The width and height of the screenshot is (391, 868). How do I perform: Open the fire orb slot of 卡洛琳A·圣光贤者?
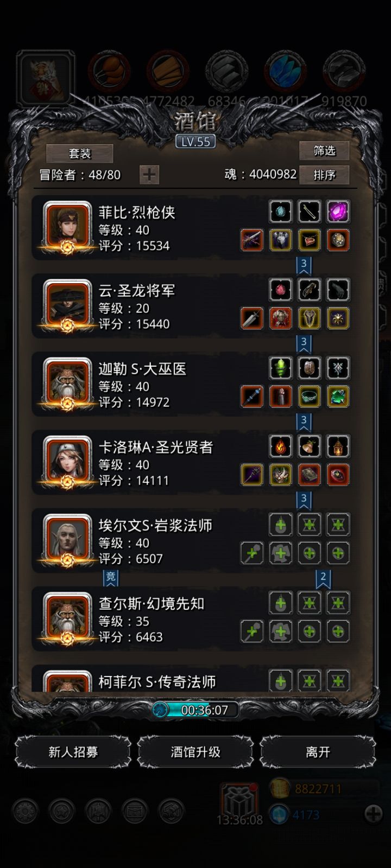(x=281, y=446)
